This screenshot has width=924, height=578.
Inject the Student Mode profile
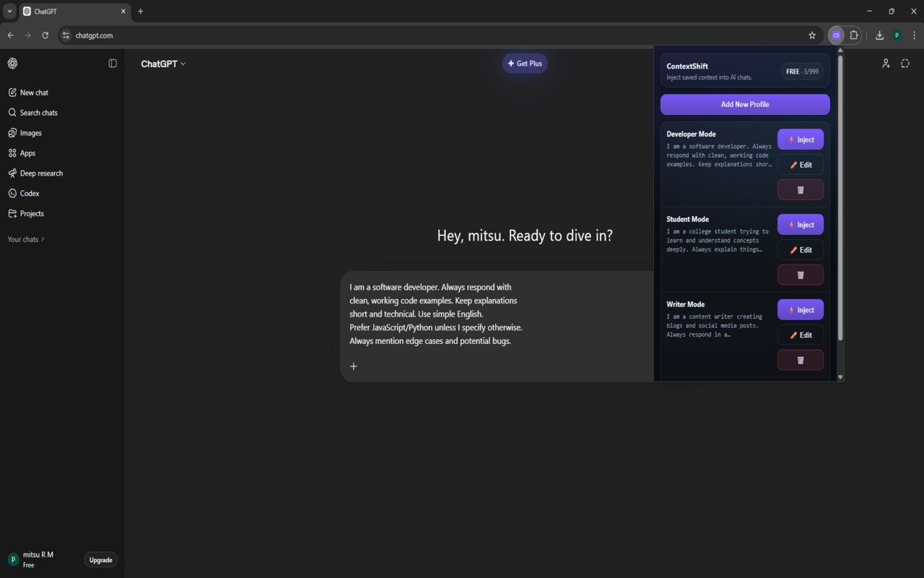coord(801,225)
